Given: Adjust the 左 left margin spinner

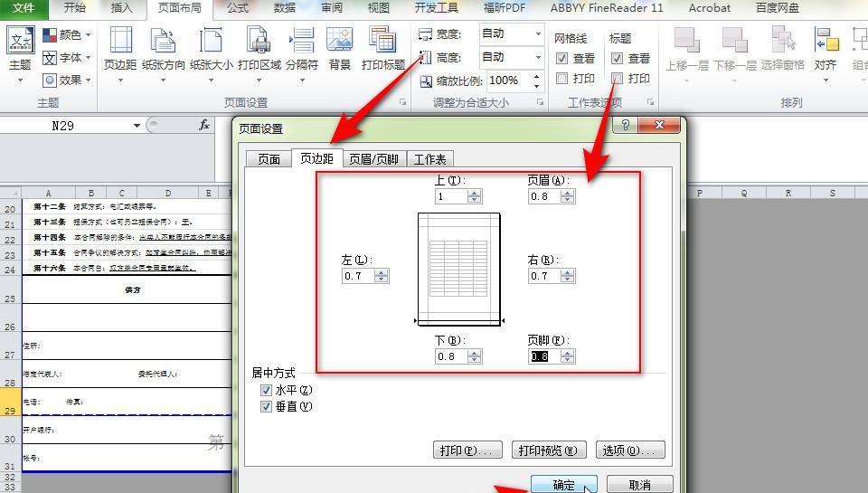Looking at the screenshot, I should 382,276.
